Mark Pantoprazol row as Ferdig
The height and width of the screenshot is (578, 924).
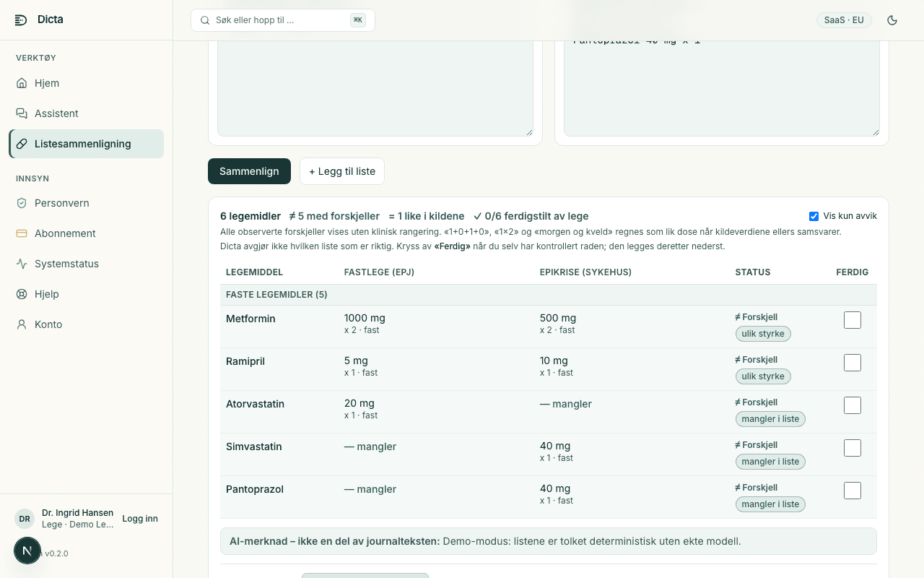point(853,491)
